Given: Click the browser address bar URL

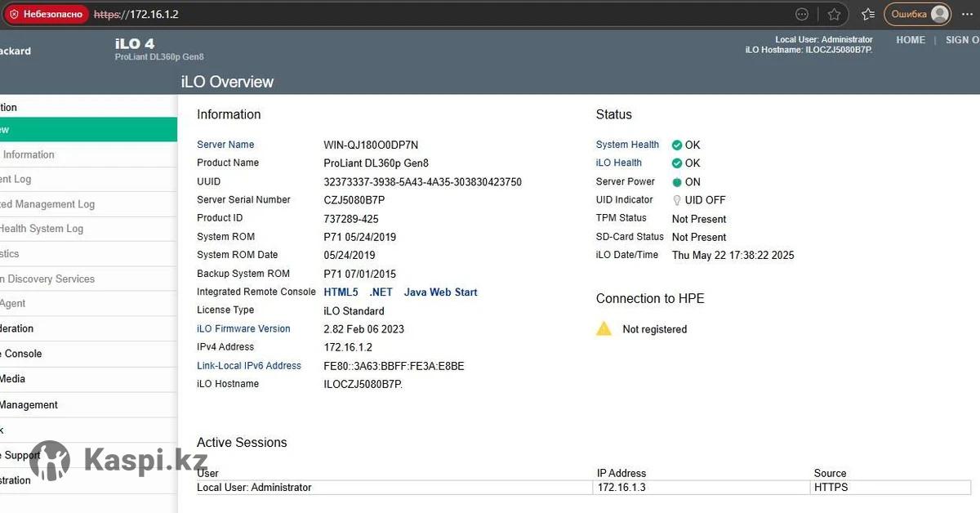Looking at the screenshot, I should pyautogui.click(x=136, y=15).
